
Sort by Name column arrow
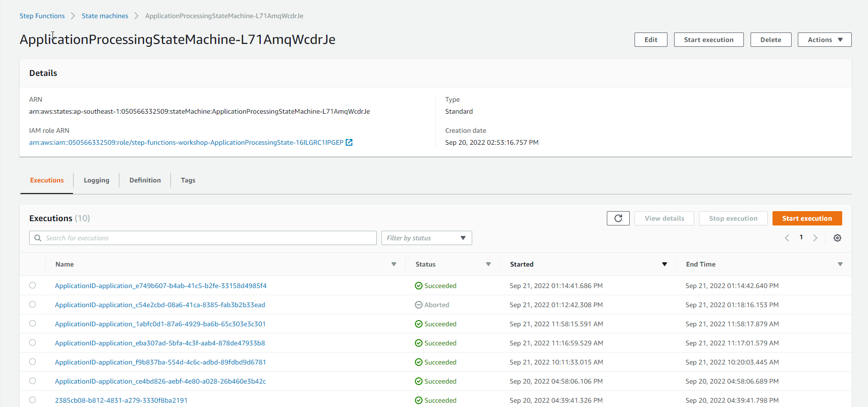(x=394, y=264)
